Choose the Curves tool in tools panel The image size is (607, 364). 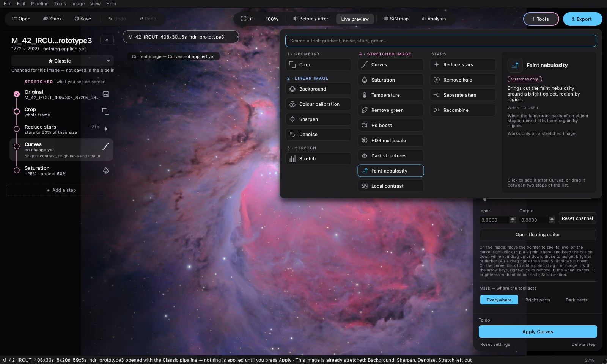point(390,64)
